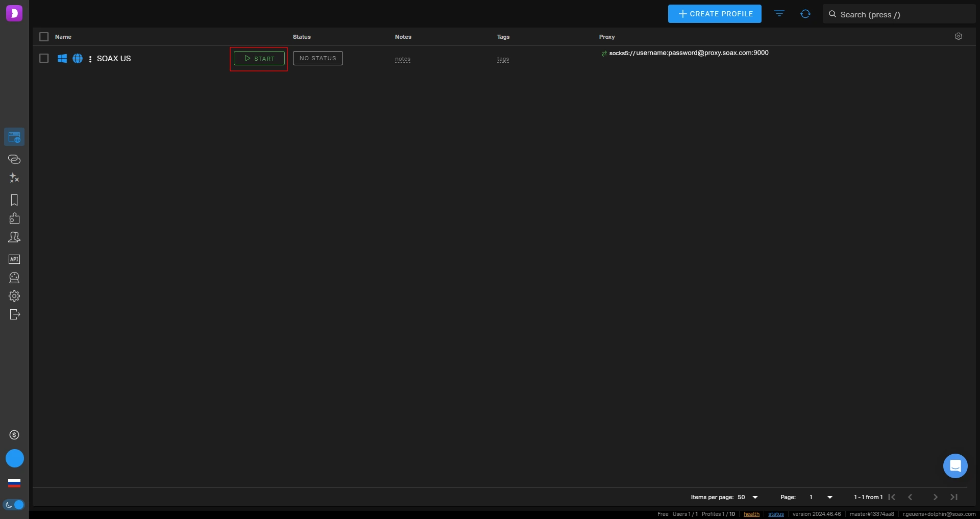Open the proxies link icon in sidebar
Viewport: 980px width, 519px height.
[x=14, y=159]
